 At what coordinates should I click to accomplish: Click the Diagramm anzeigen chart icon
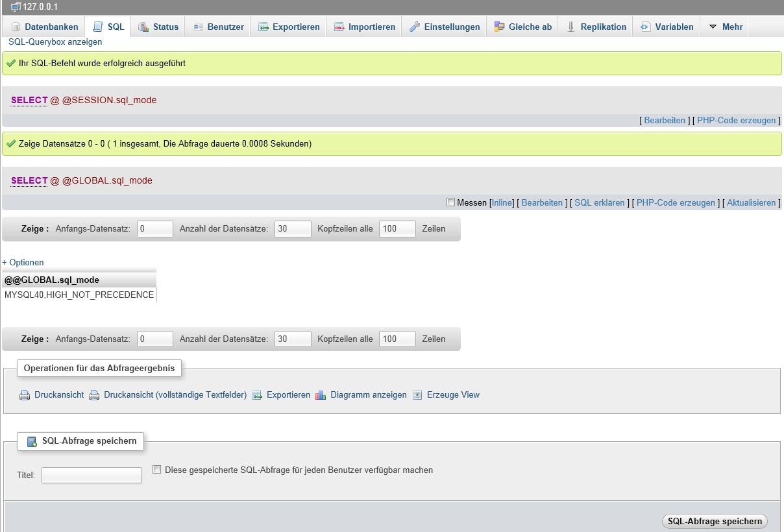pos(321,395)
